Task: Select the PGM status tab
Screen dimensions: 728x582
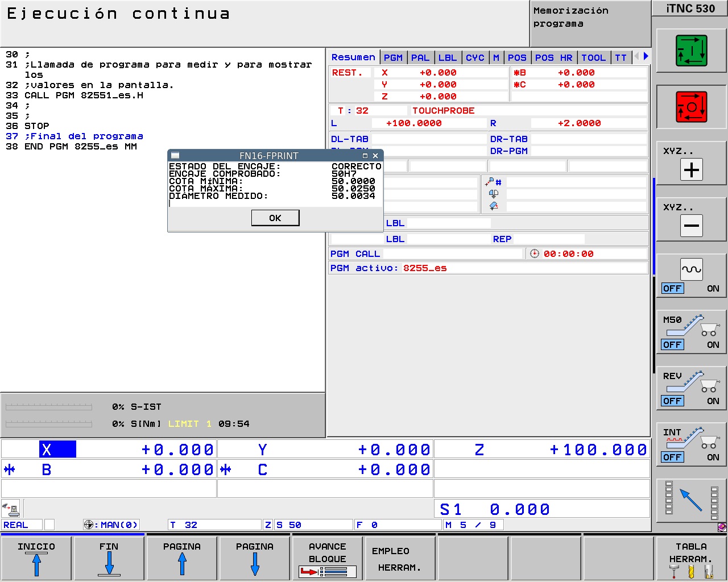Action: pyautogui.click(x=393, y=57)
